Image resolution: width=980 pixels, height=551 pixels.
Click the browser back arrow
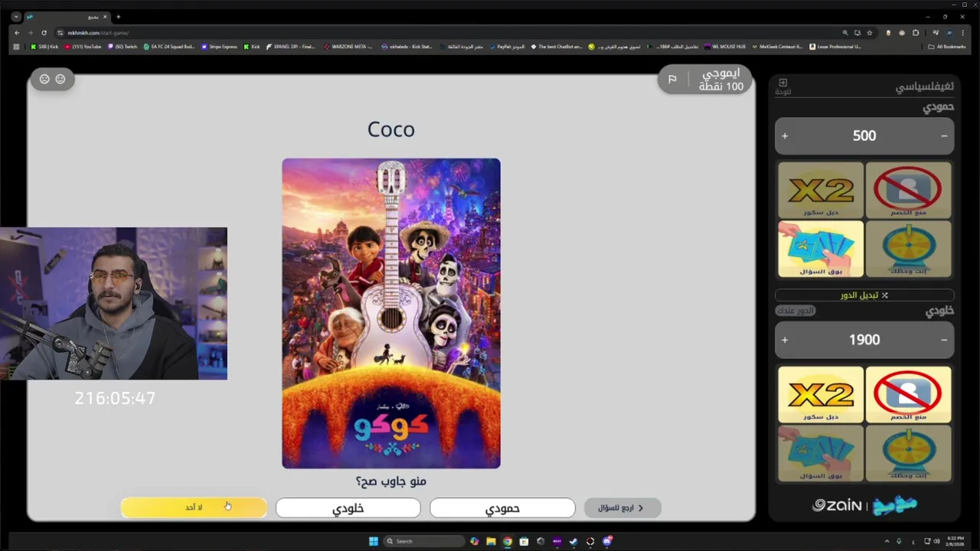click(x=17, y=33)
